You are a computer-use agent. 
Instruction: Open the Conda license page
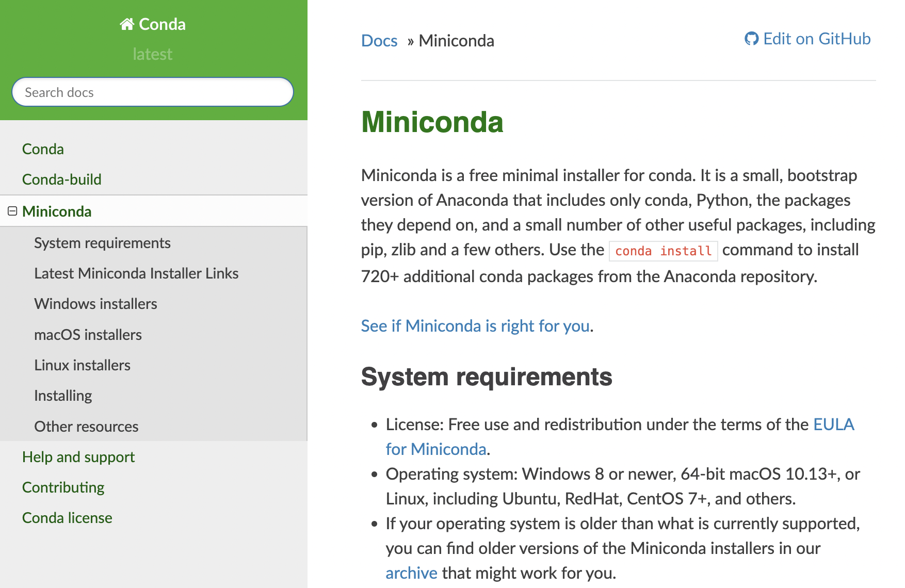coord(67,518)
